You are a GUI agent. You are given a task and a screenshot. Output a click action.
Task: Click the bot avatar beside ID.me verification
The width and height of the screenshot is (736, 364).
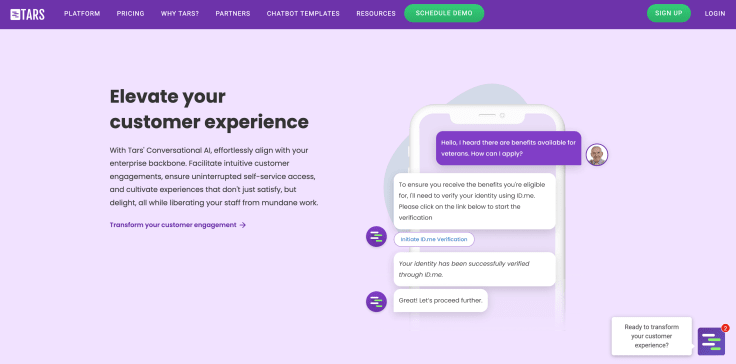[376, 236]
